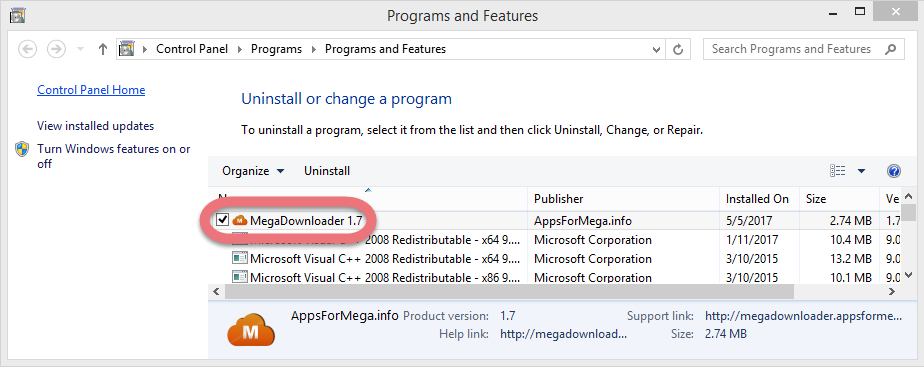Click the horizontal scrollbar thumb

(x=510, y=291)
